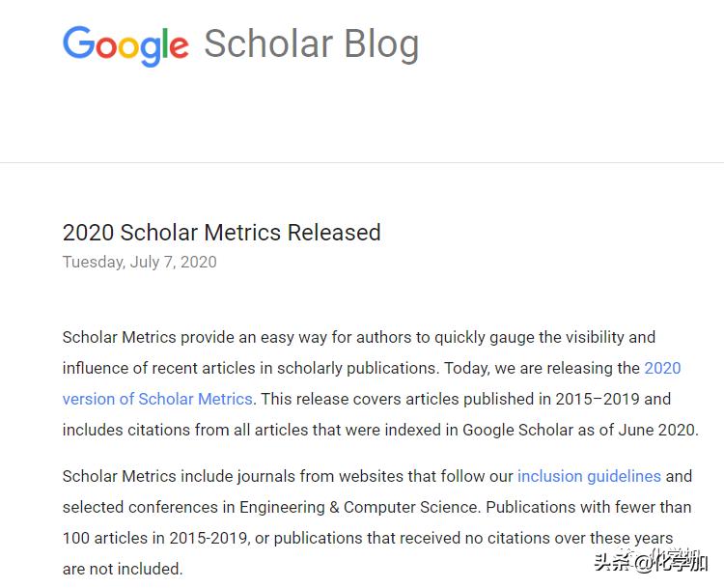Follow the "version of Scholar Metrics" link
The width and height of the screenshot is (724, 588).
click(157, 399)
